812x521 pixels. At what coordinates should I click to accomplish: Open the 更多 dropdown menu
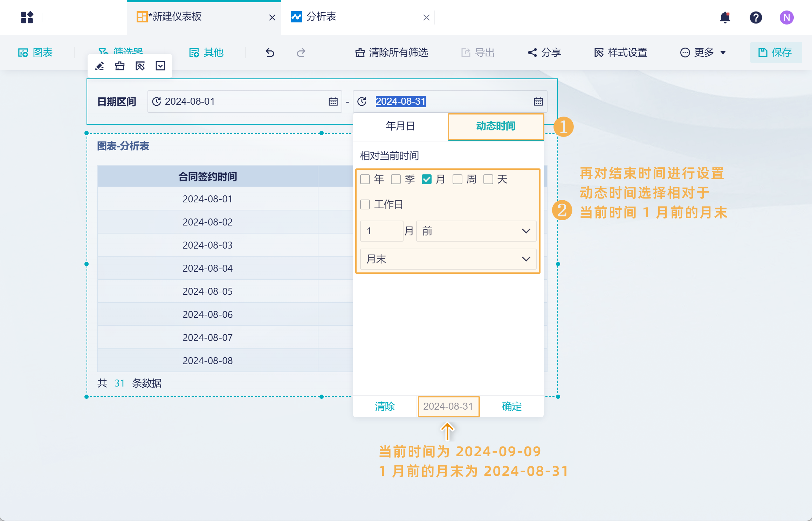tap(703, 53)
